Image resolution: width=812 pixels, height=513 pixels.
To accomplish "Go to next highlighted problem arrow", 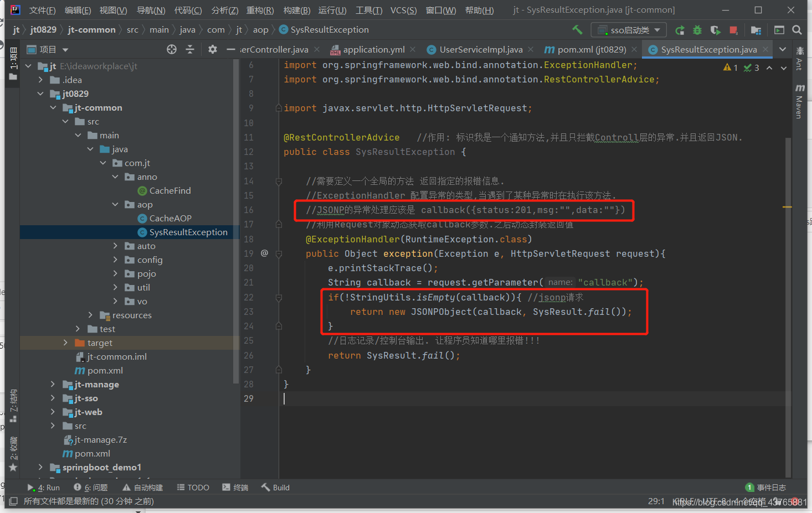I will point(784,68).
